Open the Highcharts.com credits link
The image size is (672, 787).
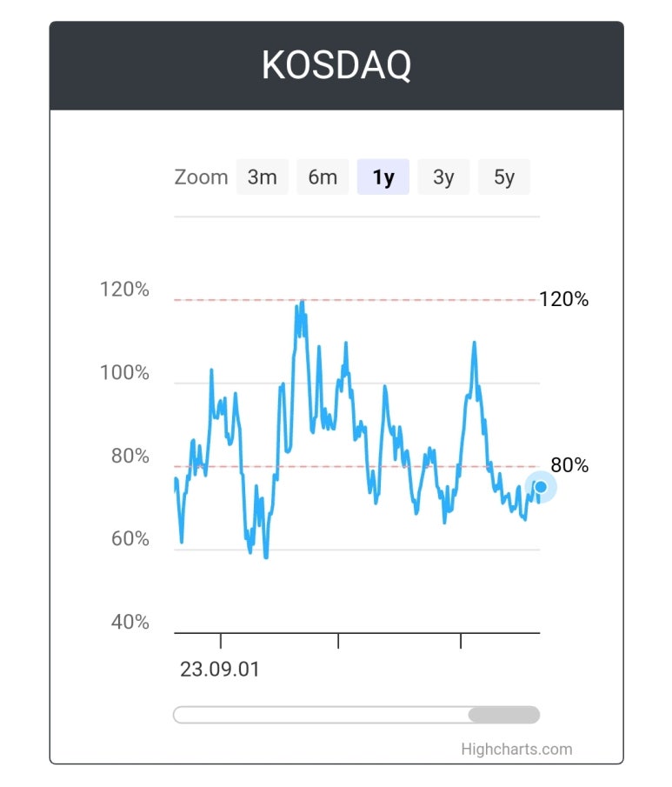[516, 749]
